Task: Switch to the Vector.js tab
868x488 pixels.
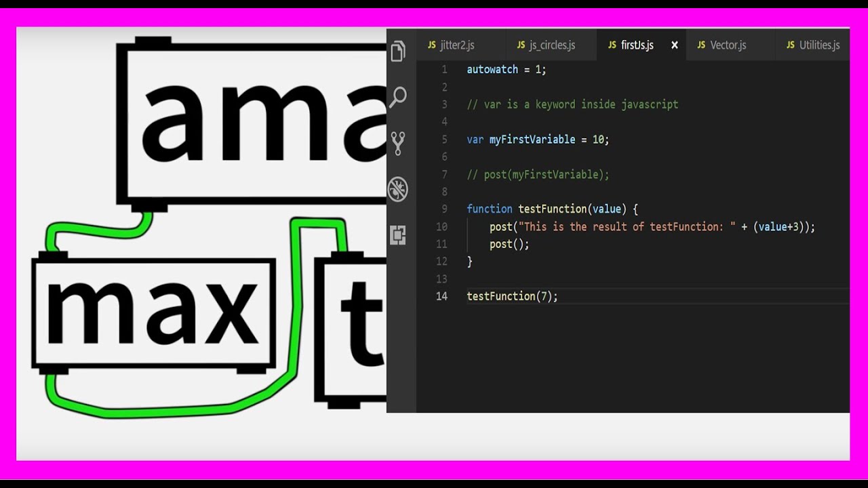Action: [x=731, y=45]
